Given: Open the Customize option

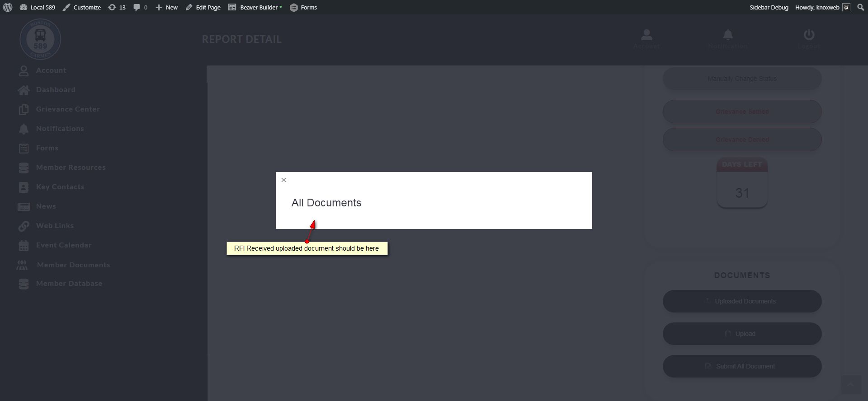Looking at the screenshot, I should tap(82, 7).
